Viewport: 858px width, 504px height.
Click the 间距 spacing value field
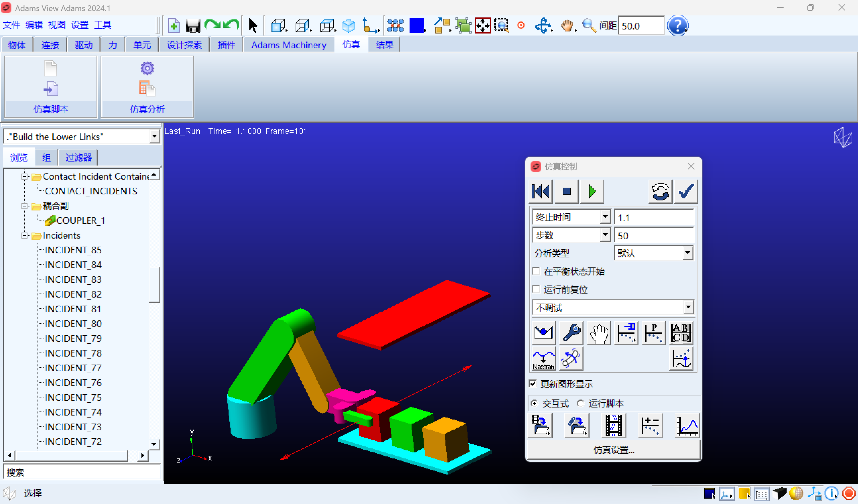pos(641,25)
